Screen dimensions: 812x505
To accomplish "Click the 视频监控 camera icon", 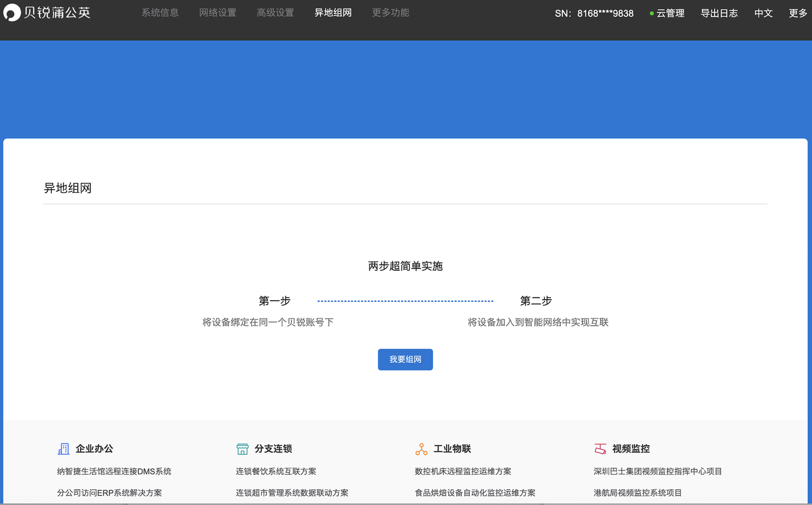I will [600, 449].
